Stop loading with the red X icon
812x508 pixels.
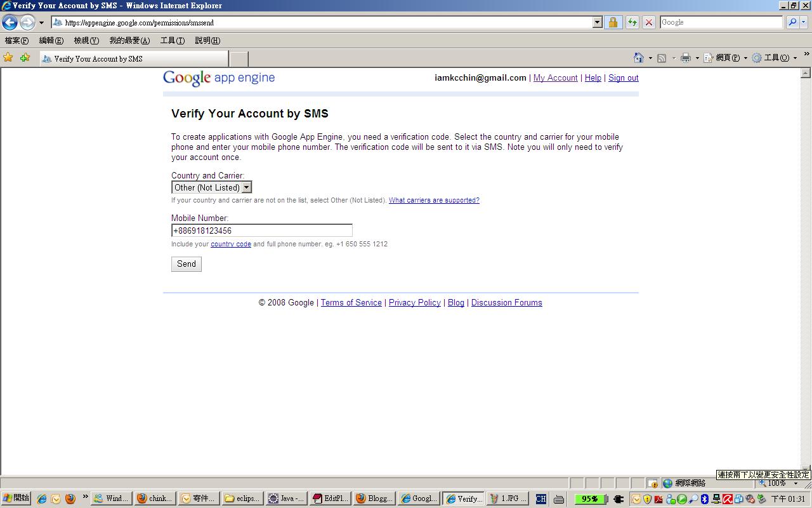pos(648,22)
